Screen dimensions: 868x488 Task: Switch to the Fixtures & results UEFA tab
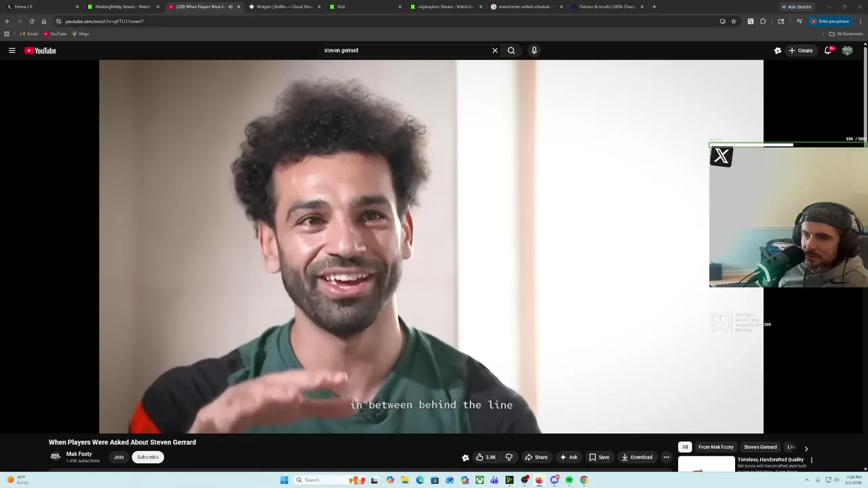pyautogui.click(x=608, y=7)
